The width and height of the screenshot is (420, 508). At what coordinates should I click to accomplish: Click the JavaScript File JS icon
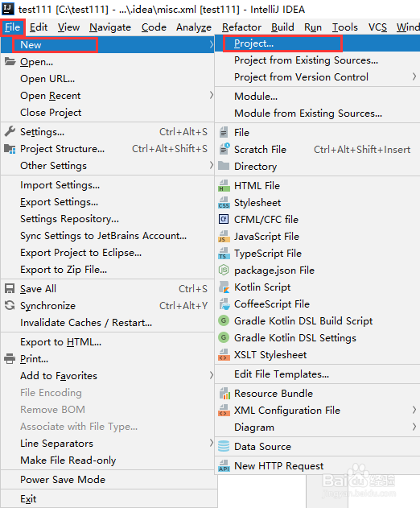pos(224,236)
